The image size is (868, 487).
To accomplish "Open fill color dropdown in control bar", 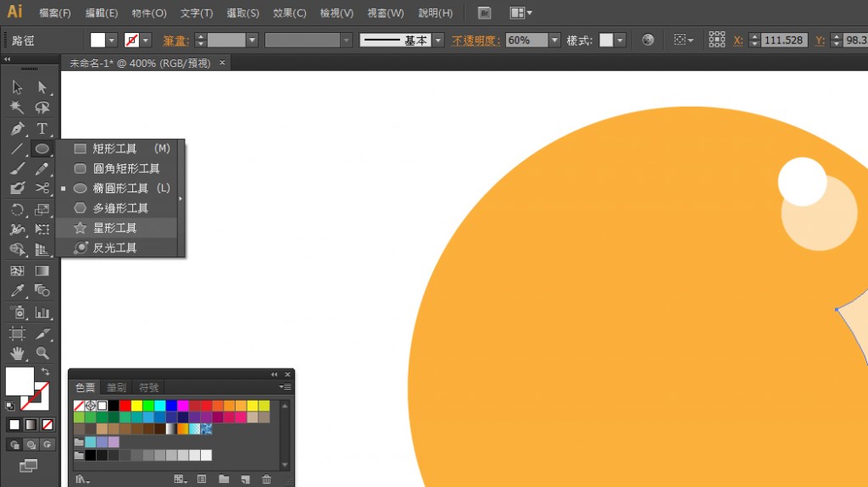I will click(112, 41).
